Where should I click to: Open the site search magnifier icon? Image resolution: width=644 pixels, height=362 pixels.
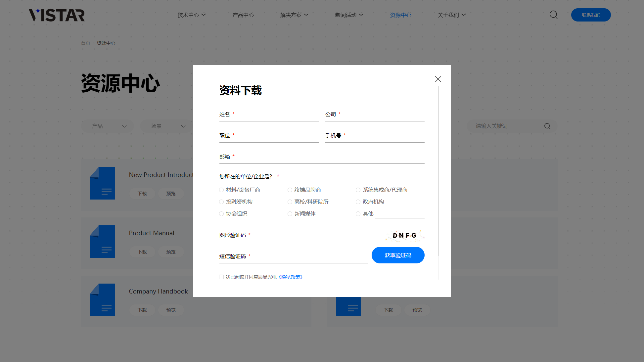pyautogui.click(x=553, y=15)
